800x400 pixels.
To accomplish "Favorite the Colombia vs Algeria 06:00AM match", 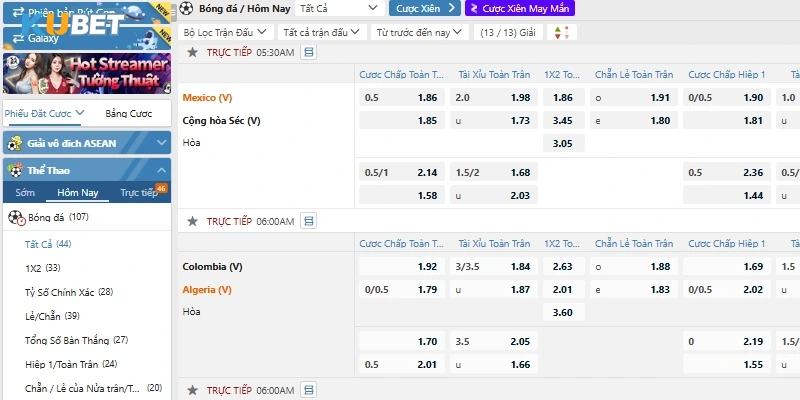I will tap(192, 221).
